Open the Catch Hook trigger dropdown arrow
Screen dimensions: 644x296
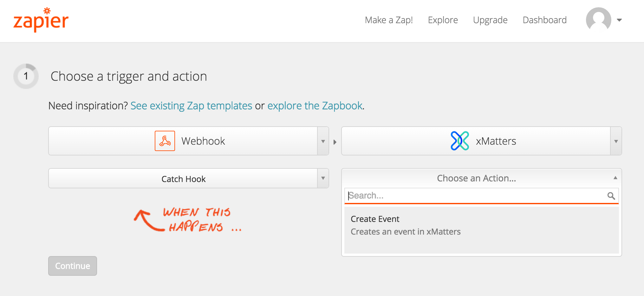[x=323, y=178]
